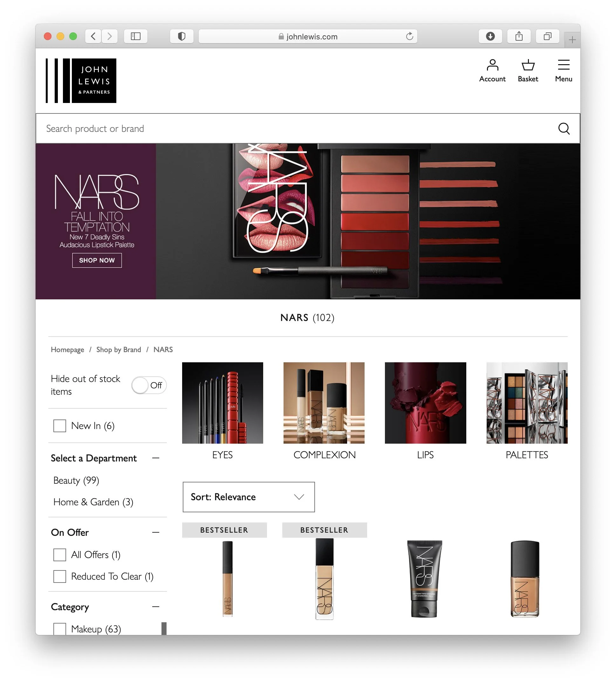Tick the New In (6) checkbox
The width and height of the screenshot is (616, 682).
click(59, 426)
